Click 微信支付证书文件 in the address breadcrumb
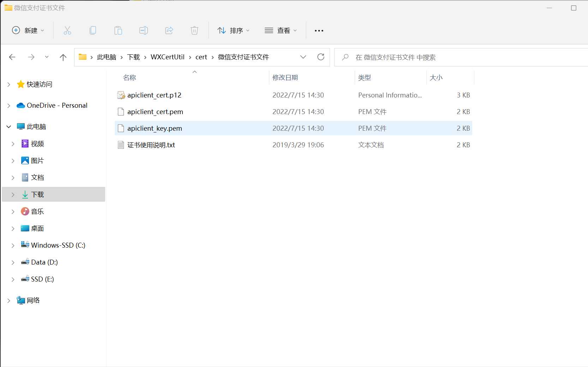 pyautogui.click(x=244, y=57)
